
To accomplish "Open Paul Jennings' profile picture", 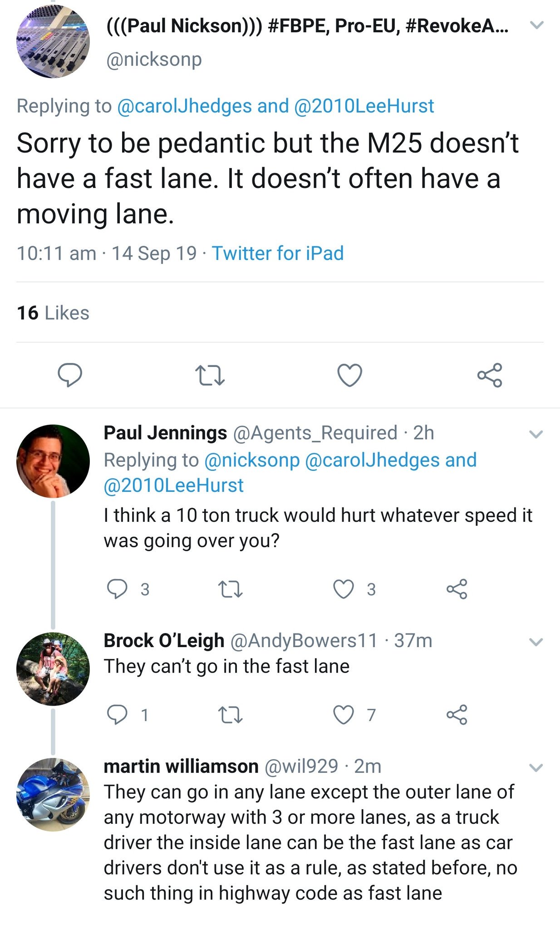I will (x=53, y=461).
